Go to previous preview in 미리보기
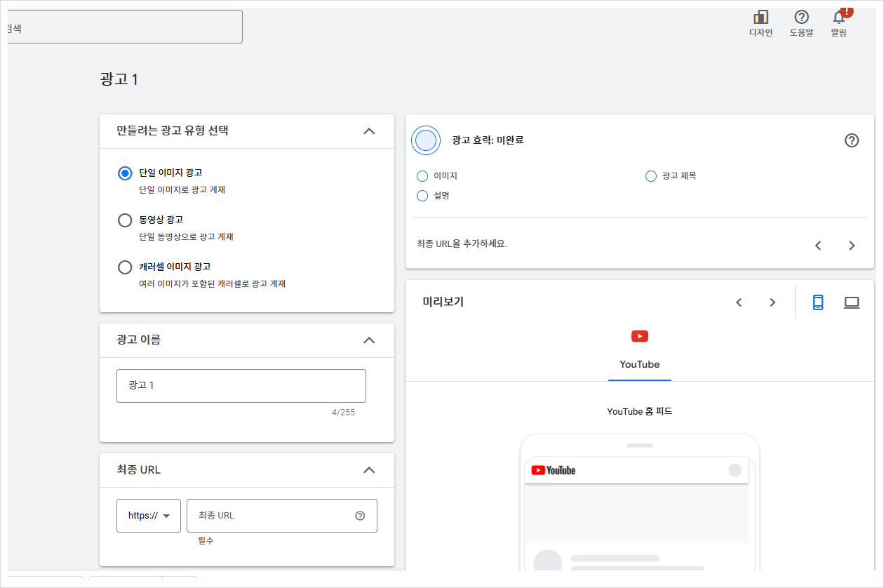 739,302
